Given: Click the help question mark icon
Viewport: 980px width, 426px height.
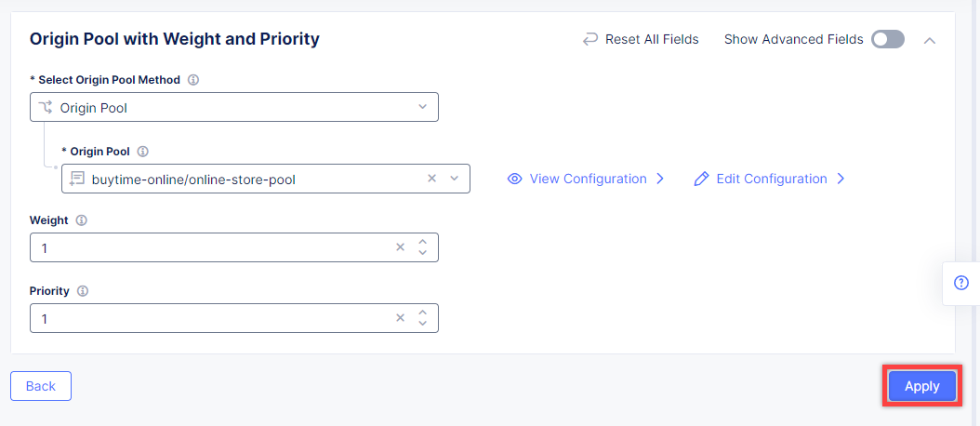Looking at the screenshot, I should tap(961, 283).
